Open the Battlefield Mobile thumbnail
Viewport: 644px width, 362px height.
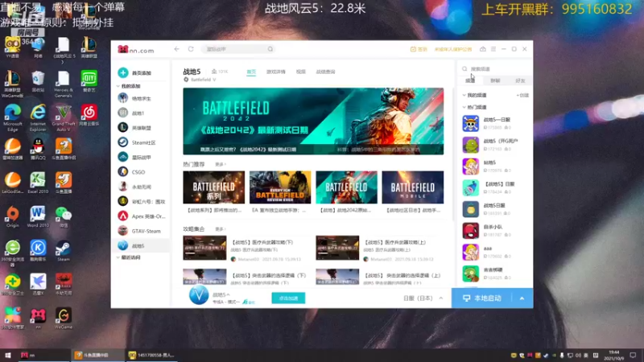point(413,187)
